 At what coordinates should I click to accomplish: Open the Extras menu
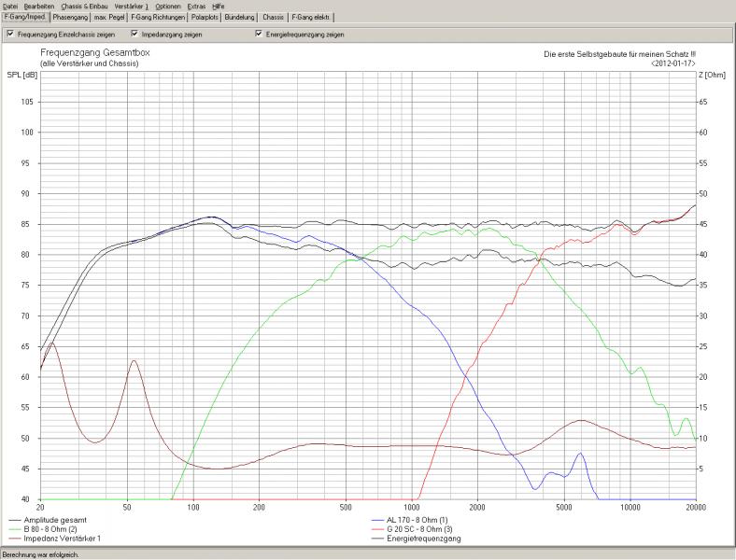click(x=196, y=6)
